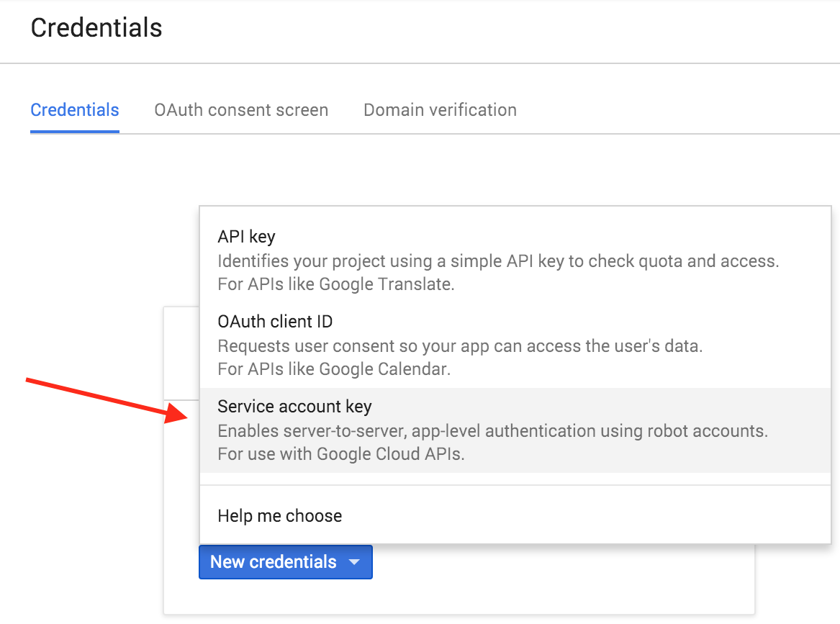Expand the New credentials dropdown arrow
The height and width of the screenshot is (624, 840).
pos(353,562)
